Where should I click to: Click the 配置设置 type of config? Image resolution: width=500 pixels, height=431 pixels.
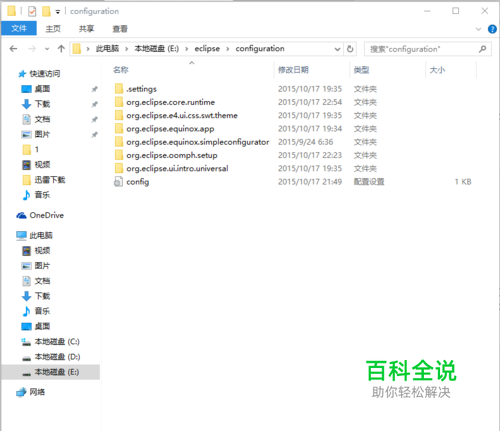[369, 182]
